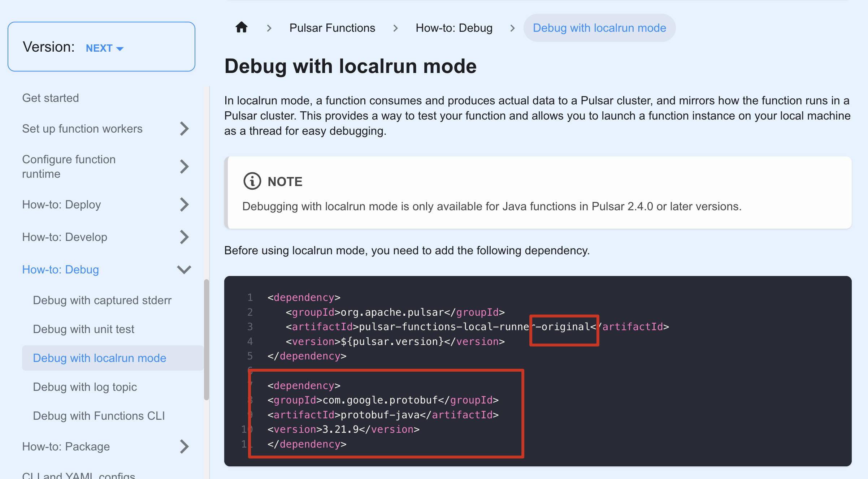Open the Version NEXT dropdown
868x479 pixels.
pyautogui.click(x=105, y=48)
